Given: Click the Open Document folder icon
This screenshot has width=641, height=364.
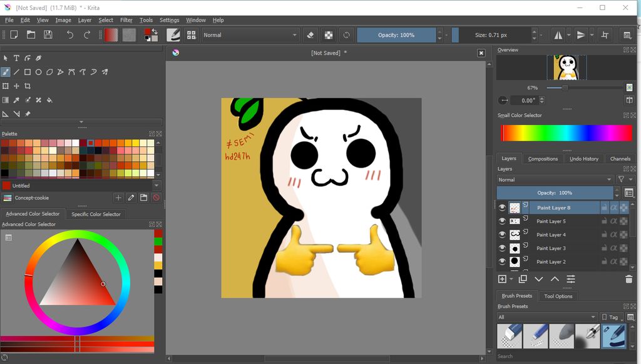Looking at the screenshot, I should pos(31,35).
